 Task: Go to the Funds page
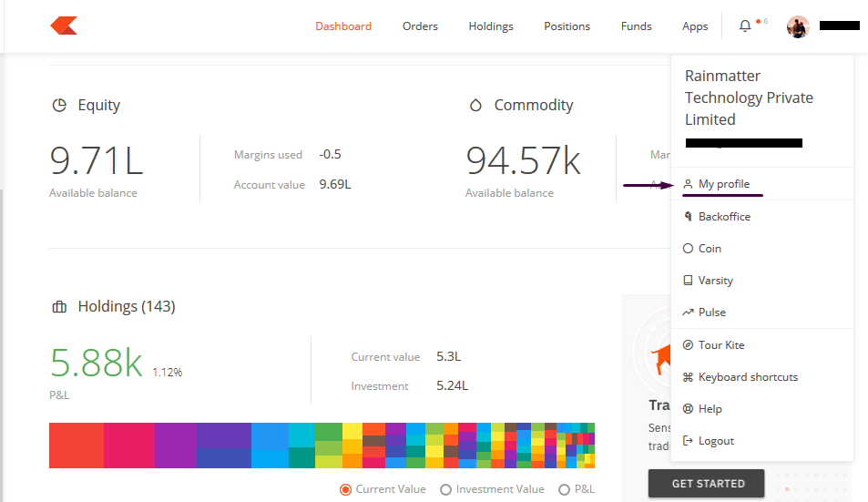point(636,26)
